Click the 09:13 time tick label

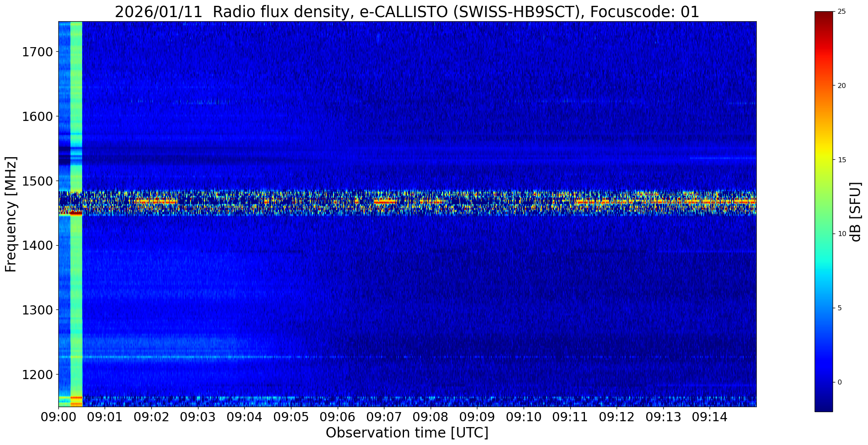(x=663, y=417)
